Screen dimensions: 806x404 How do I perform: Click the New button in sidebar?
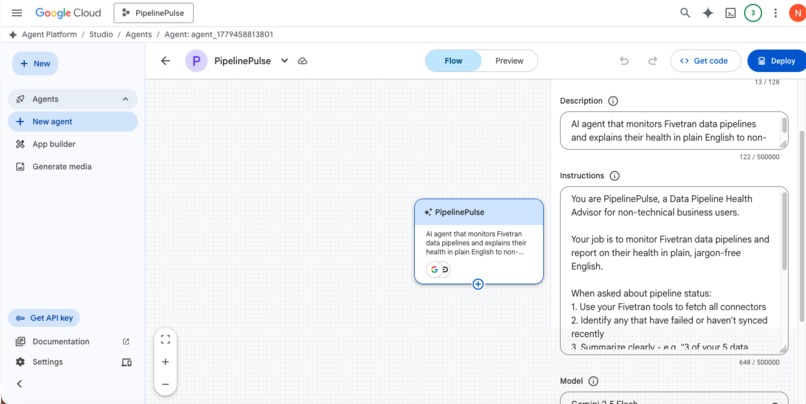35,64
